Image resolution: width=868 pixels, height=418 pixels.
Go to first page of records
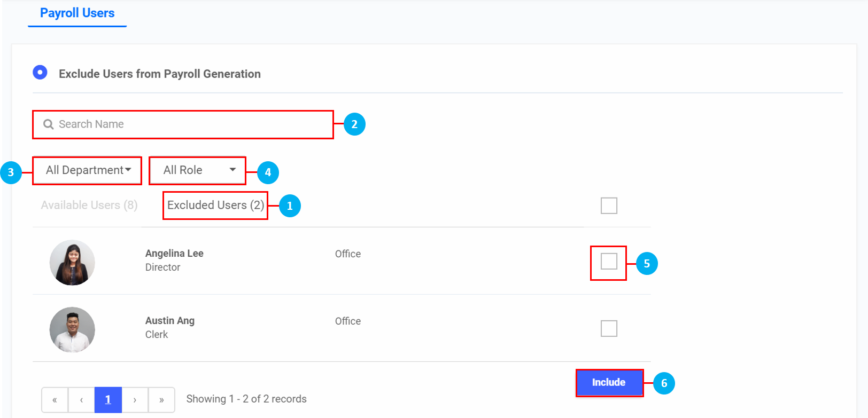click(x=55, y=400)
